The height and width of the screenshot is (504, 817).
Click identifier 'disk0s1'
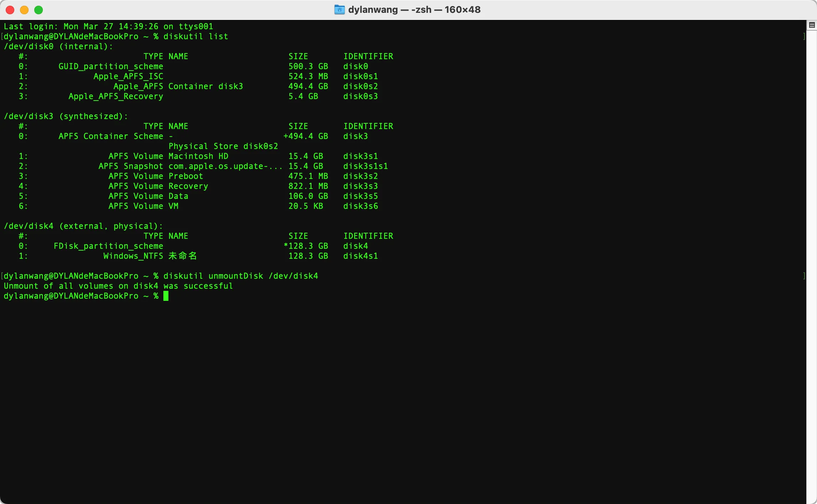(360, 76)
